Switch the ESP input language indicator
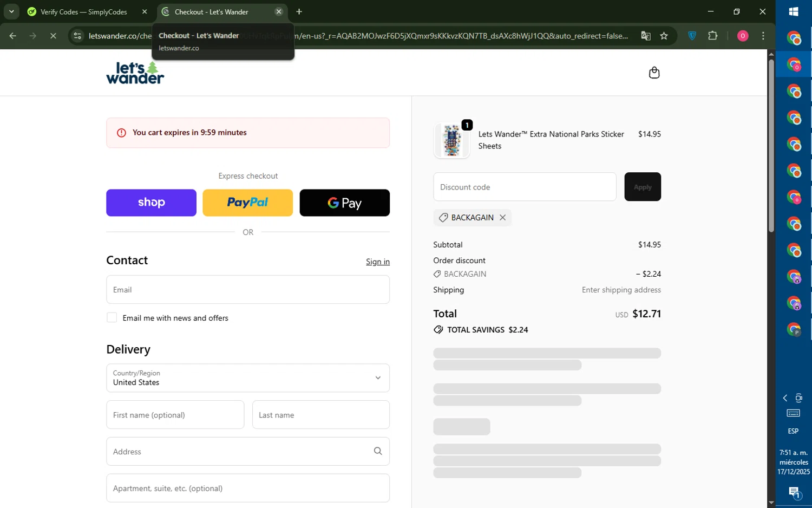The height and width of the screenshot is (508, 812). coord(793,431)
